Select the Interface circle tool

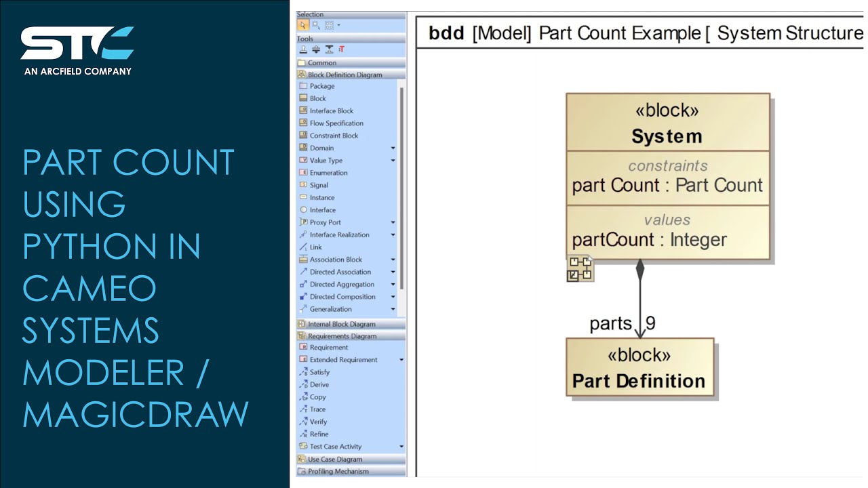[318, 210]
